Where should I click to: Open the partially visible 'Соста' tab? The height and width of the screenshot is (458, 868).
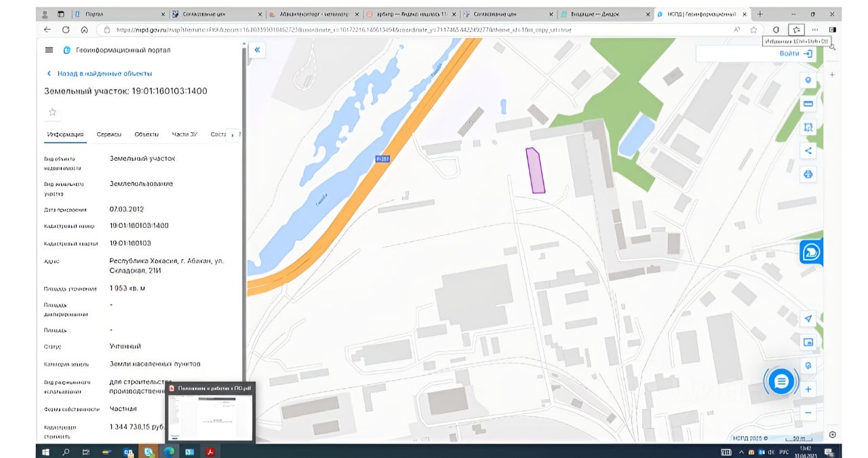[x=218, y=134]
